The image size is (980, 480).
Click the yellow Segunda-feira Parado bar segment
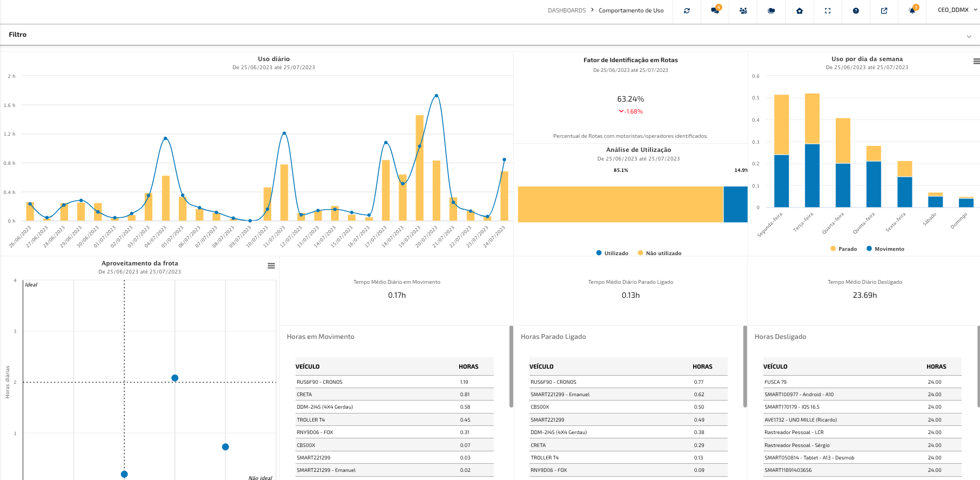click(x=781, y=125)
